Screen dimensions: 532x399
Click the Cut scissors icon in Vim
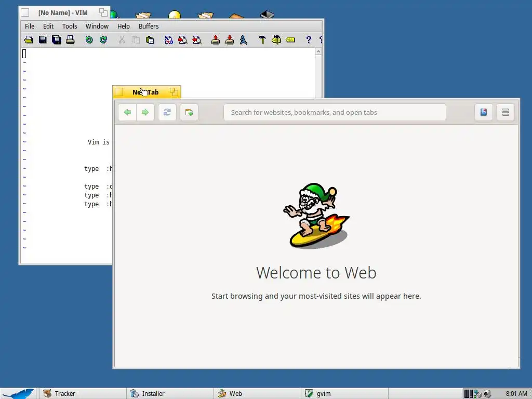click(x=122, y=40)
